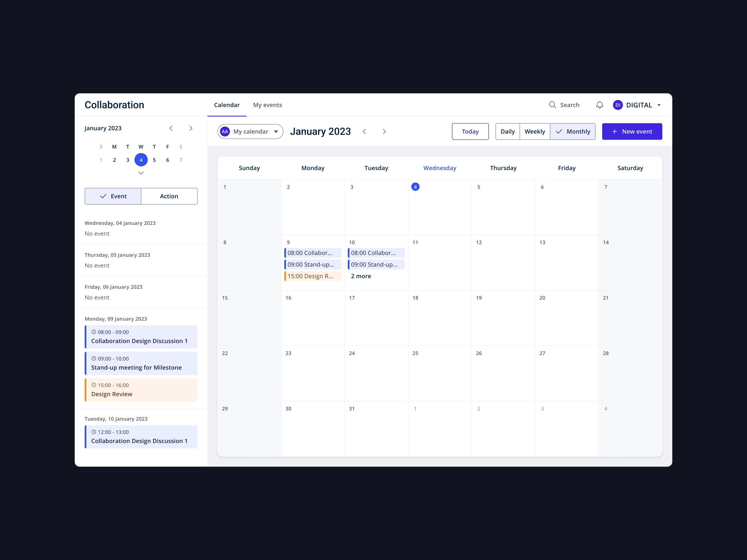Click the Collaboration app title
Image resolution: width=747 pixels, height=560 pixels.
(115, 105)
